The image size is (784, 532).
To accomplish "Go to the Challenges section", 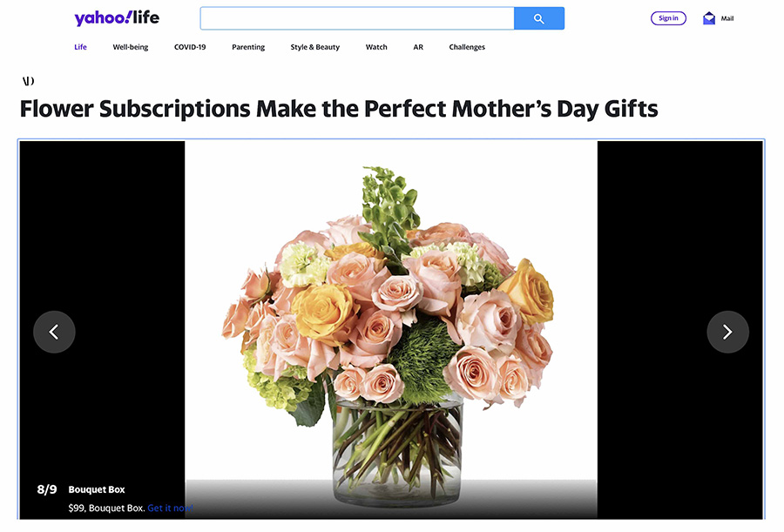I will 467,47.
